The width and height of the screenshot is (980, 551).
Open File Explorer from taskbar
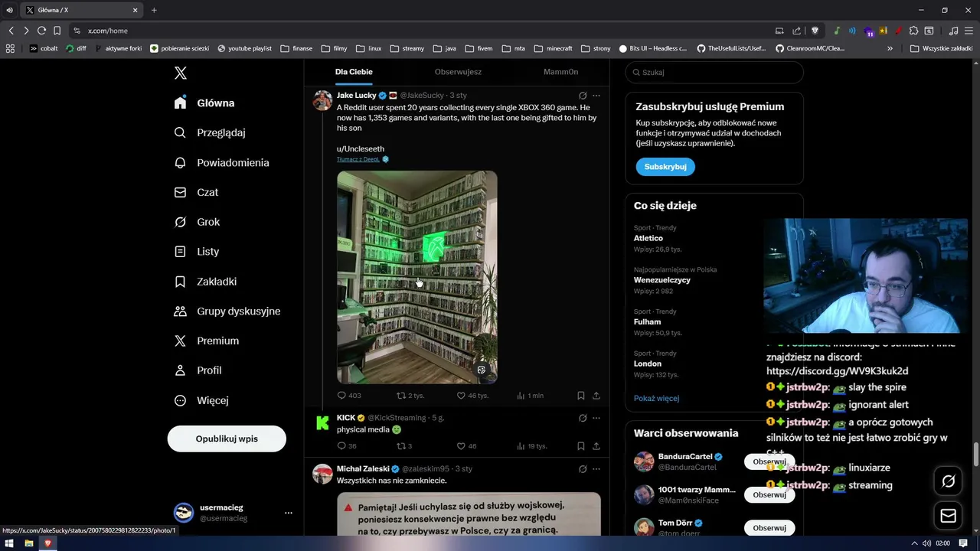tap(28, 543)
